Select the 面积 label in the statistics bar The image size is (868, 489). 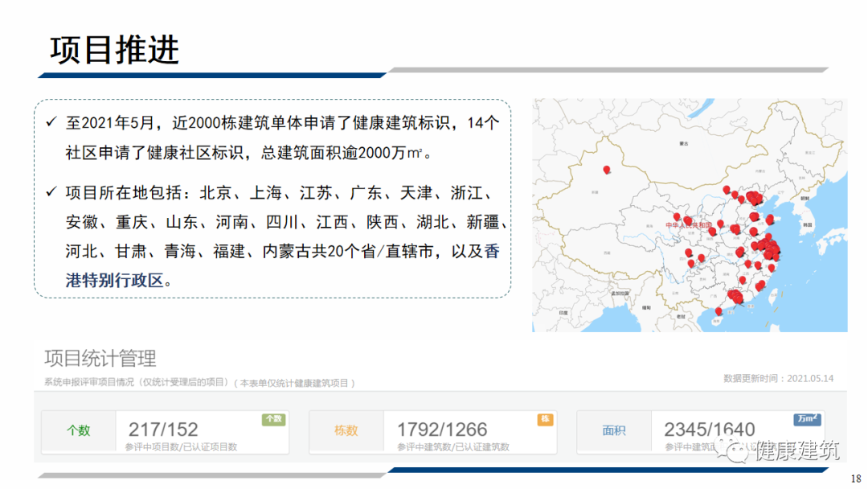tap(613, 431)
